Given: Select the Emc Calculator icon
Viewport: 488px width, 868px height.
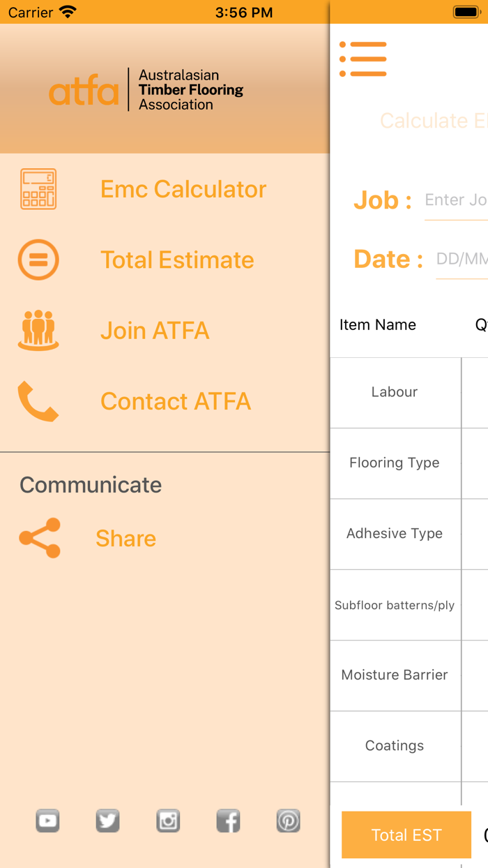Looking at the screenshot, I should pos(38,188).
